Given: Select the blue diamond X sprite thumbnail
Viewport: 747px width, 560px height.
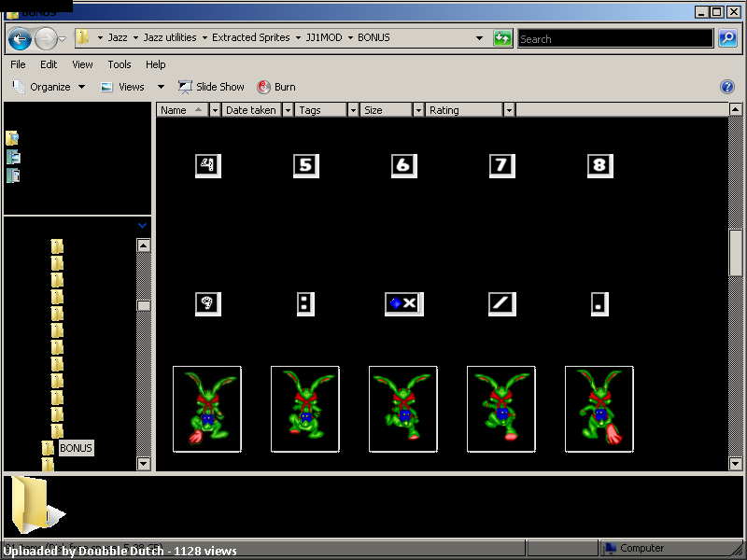Looking at the screenshot, I should tap(404, 304).
